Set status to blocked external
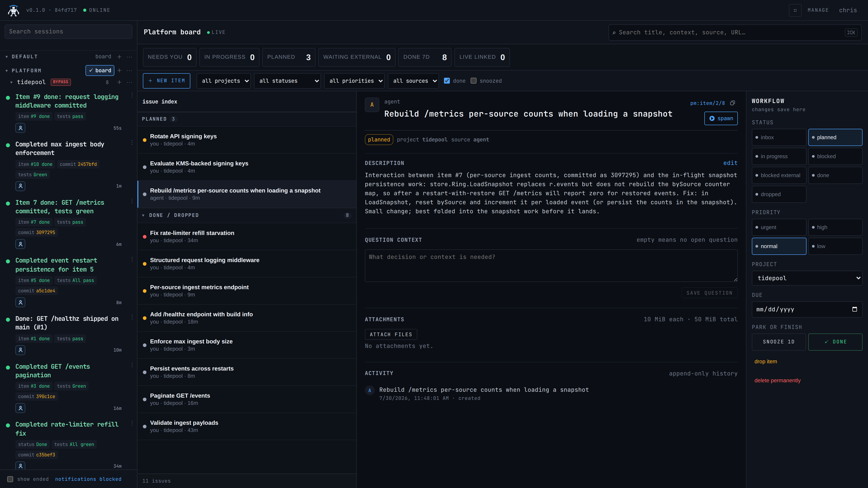This screenshot has height=488, width=868. pos(779,175)
